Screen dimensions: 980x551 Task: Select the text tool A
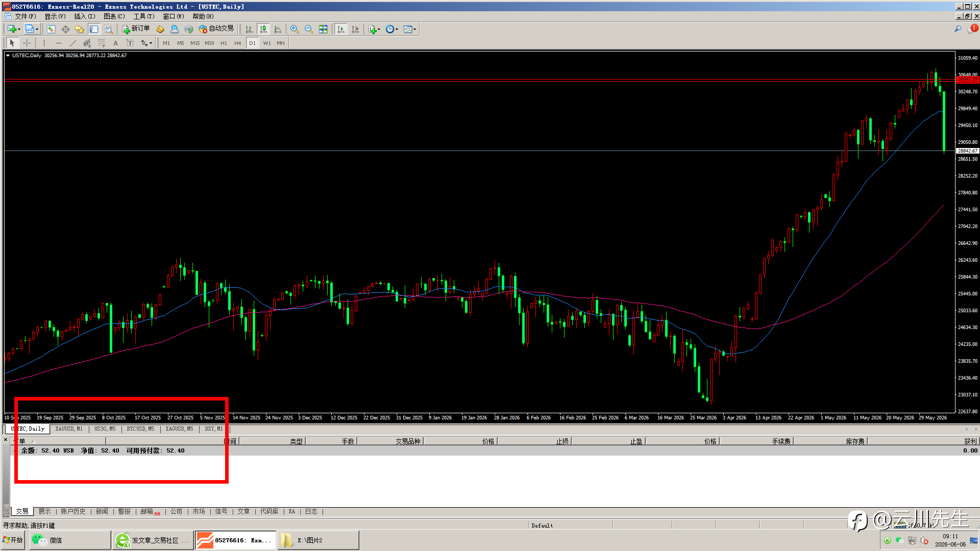115,43
